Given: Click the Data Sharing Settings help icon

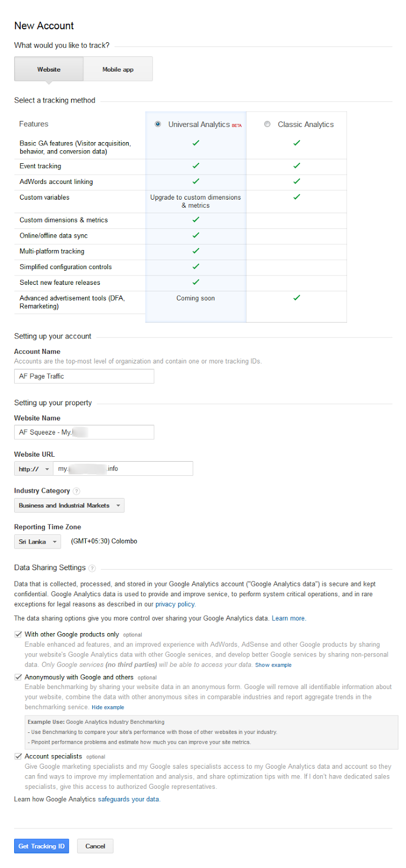Looking at the screenshot, I should point(92,568).
